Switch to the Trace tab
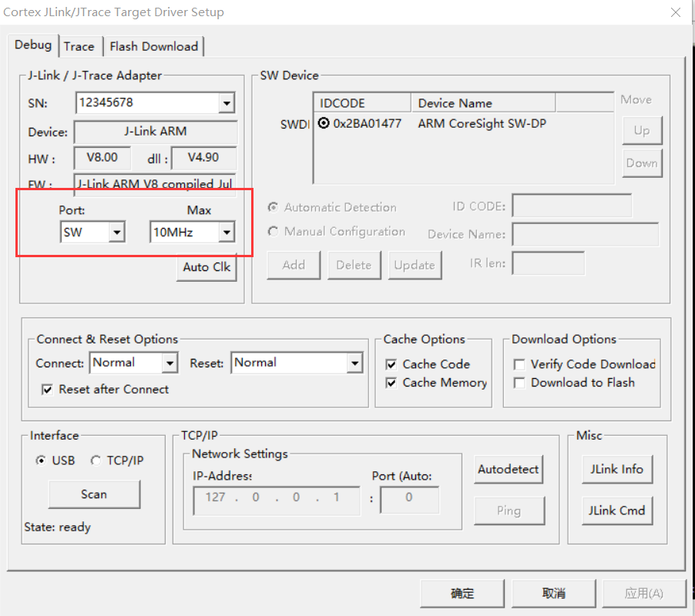Image resolution: width=695 pixels, height=616 pixels. click(x=80, y=45)
